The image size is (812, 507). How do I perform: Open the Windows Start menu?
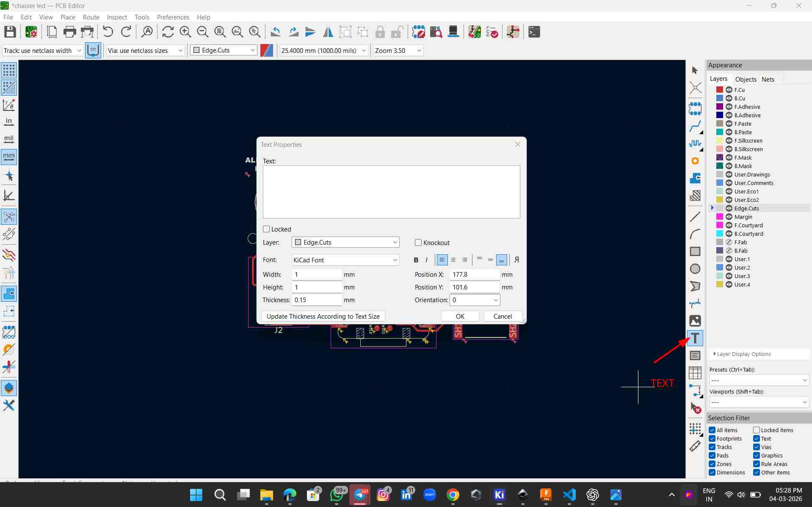(196, 495)
